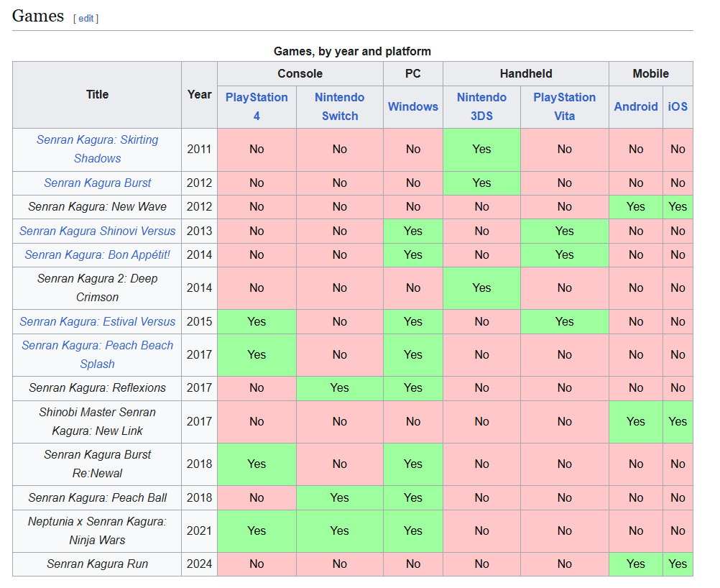This screenshot has height=588, width=720.
Task: Open the PlayStation 4 column header link
Action: tap(257, 106)
